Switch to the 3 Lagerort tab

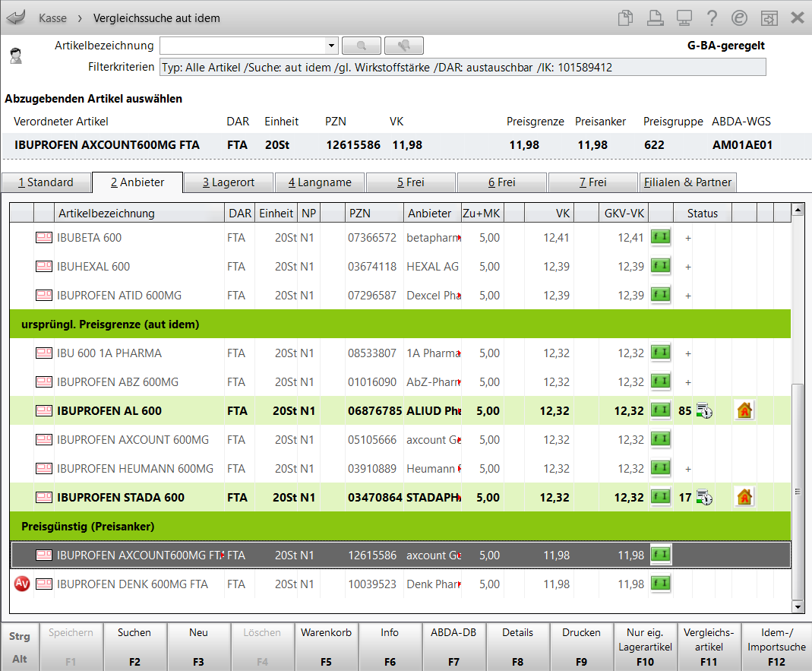(x=229, y=182)
